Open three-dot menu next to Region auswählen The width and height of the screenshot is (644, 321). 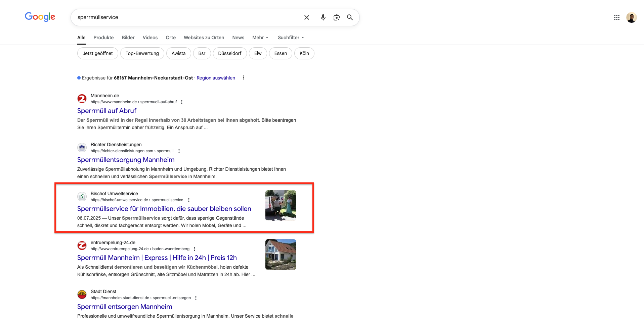point(244,78)
